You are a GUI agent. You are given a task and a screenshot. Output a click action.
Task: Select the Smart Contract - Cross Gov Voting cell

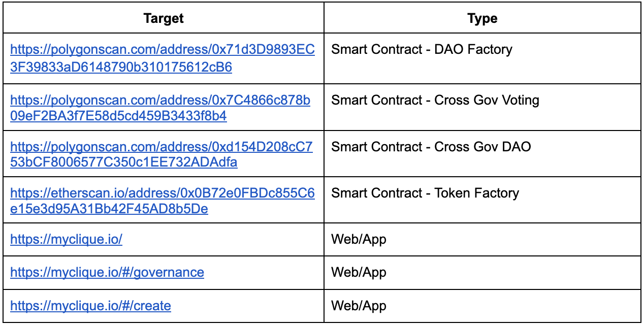click(482, 107)
